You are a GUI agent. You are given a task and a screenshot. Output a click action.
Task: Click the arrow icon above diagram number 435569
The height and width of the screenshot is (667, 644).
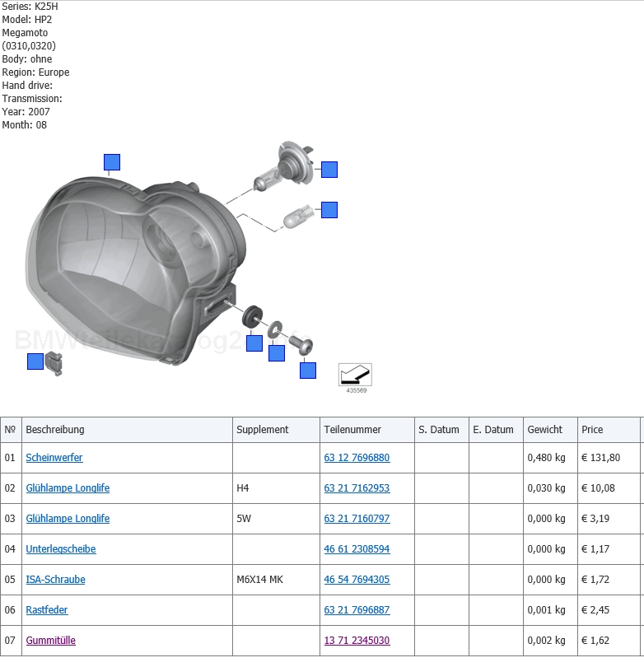tap(355, 375)
